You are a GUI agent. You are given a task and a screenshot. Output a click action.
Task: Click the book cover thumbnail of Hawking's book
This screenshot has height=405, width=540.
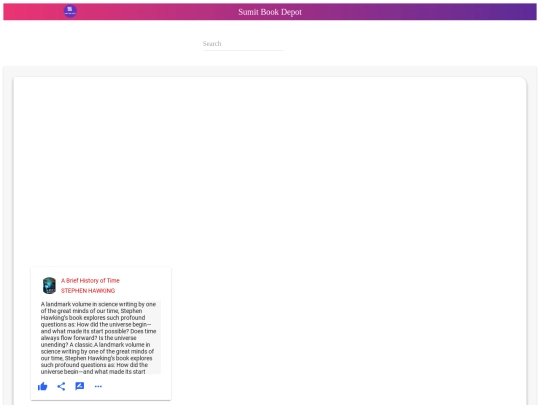[49, 285]
